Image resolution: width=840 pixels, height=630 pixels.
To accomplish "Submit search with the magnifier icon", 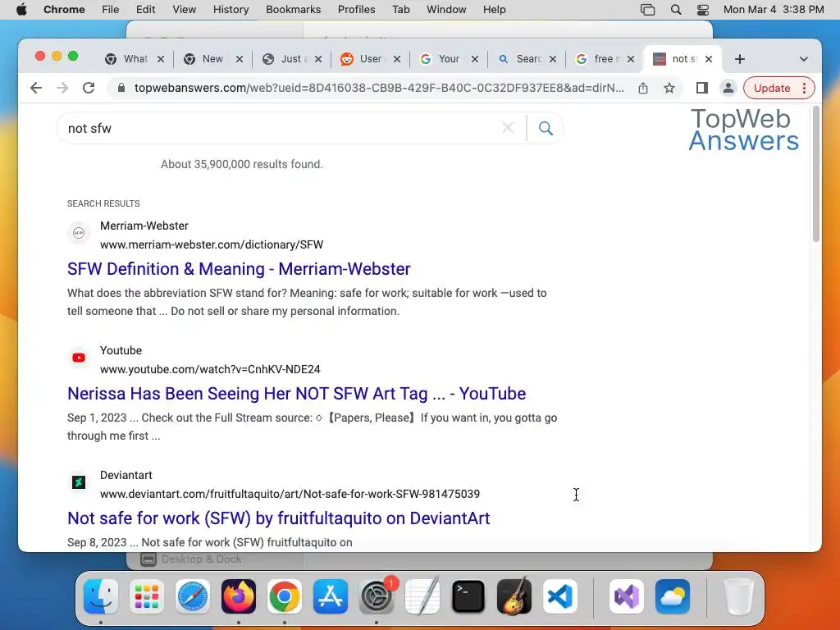I will pyautogui.click(x=546, y=128).
